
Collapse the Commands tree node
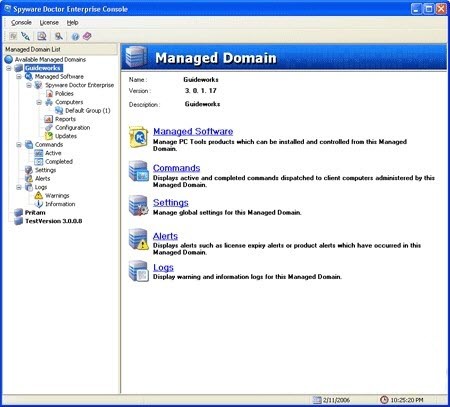(19, 145)
